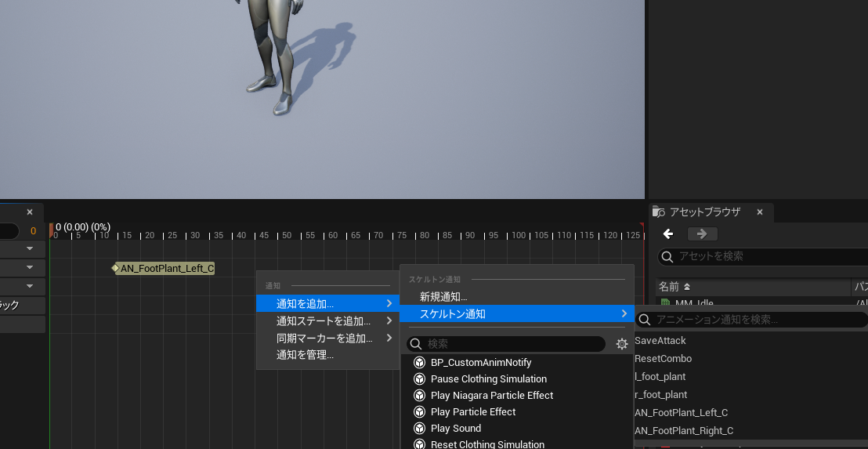Viewport: 868px width, 449px height.
Task: Close the Asset Browser tab
Action: coord(760,212)
